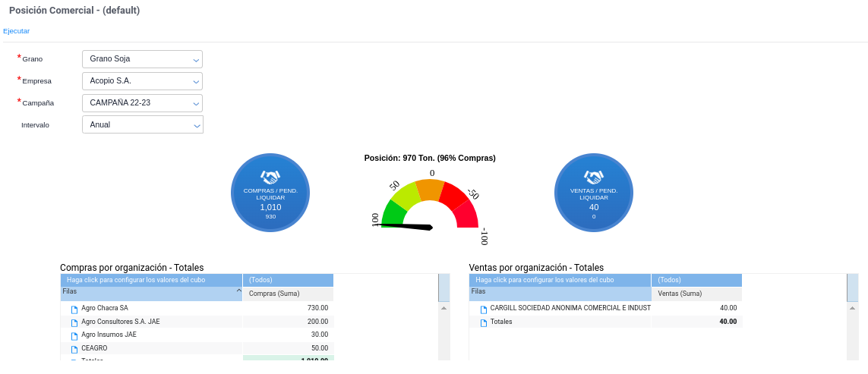Open the Campaña dropdown showing CAMPAÑA 22-23
868x374 pixels.
[142, 103]
